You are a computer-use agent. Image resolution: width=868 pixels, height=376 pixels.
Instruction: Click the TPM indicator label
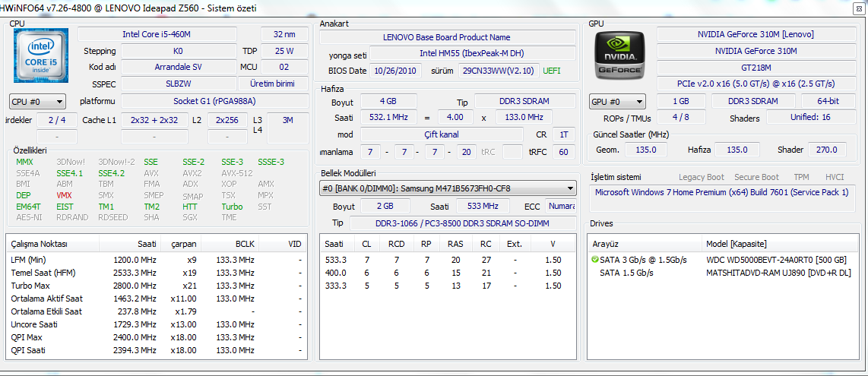(x=800, y=177)
